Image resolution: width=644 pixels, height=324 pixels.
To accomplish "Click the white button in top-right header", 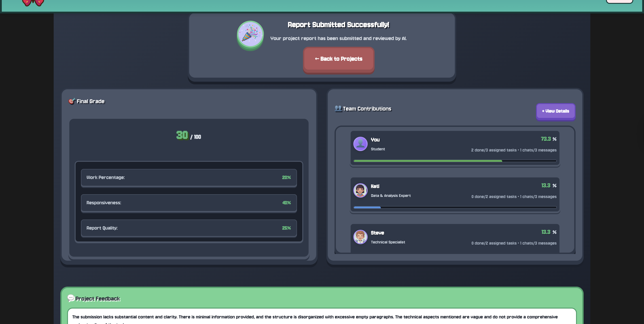I will point(619,1).
